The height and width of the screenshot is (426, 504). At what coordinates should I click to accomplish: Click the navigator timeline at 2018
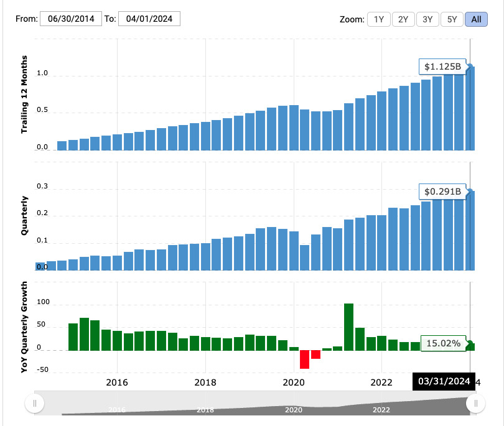(205, 409)
